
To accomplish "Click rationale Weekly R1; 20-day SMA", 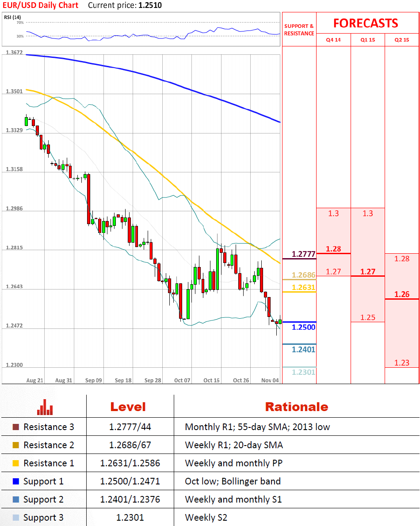I will coord(234,445).
